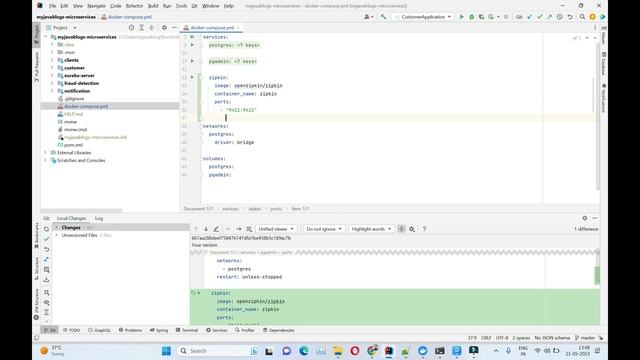
Task: Open diff help question mark icon
Action: tap(424, 229)
